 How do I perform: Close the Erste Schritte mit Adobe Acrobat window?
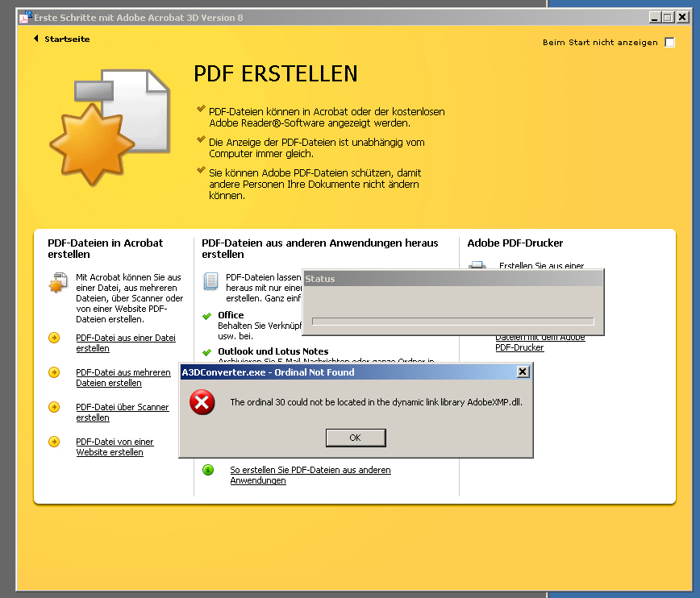(682, 18)
